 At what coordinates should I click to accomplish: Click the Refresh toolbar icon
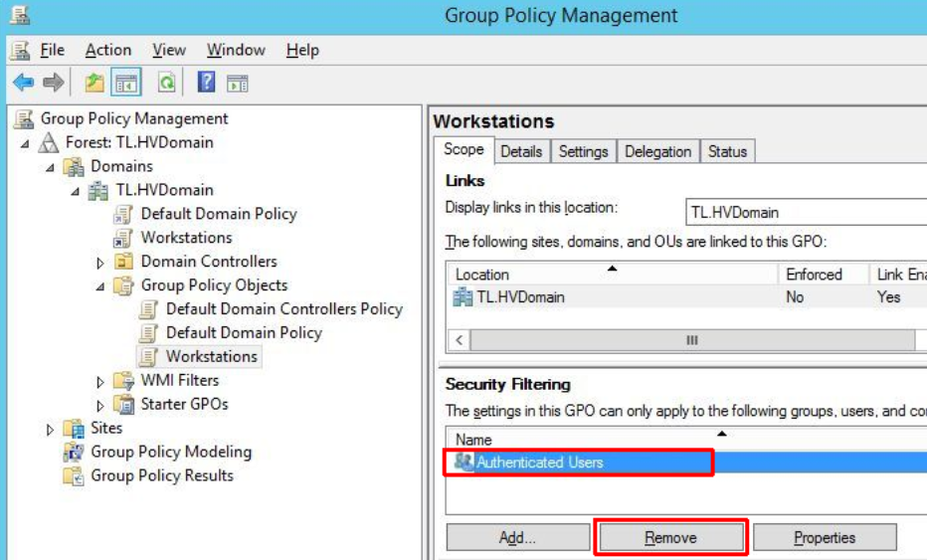point(166,83)
